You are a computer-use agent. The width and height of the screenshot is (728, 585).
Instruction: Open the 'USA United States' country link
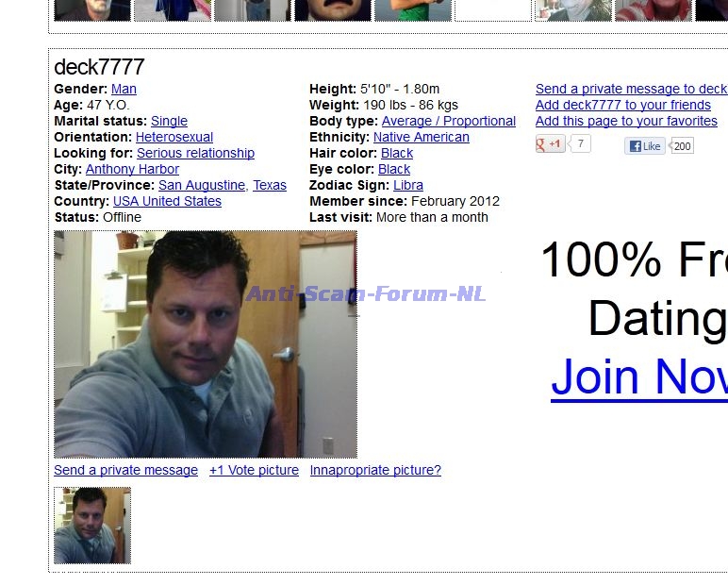[167, 201]
